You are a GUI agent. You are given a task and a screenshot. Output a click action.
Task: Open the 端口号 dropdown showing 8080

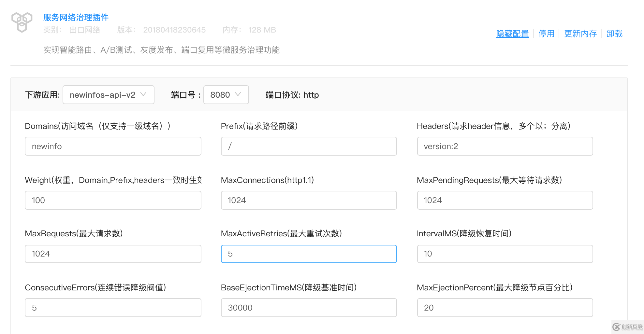coord(226,95)
